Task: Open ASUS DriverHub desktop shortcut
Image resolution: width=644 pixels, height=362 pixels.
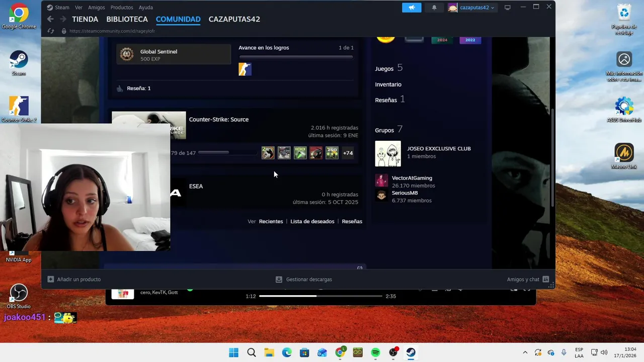Action: tap(624, 110)
